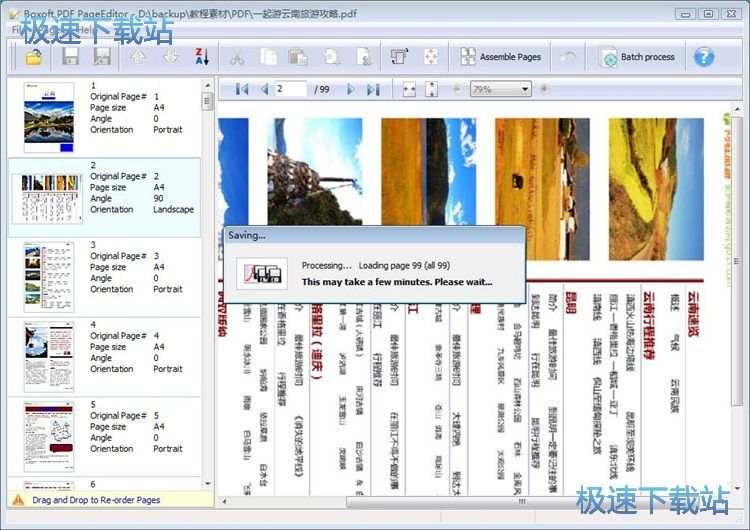Screen dimensions: 750x530
Task: Select the page 1 thumbnail
Action: (x=49, y=117)
